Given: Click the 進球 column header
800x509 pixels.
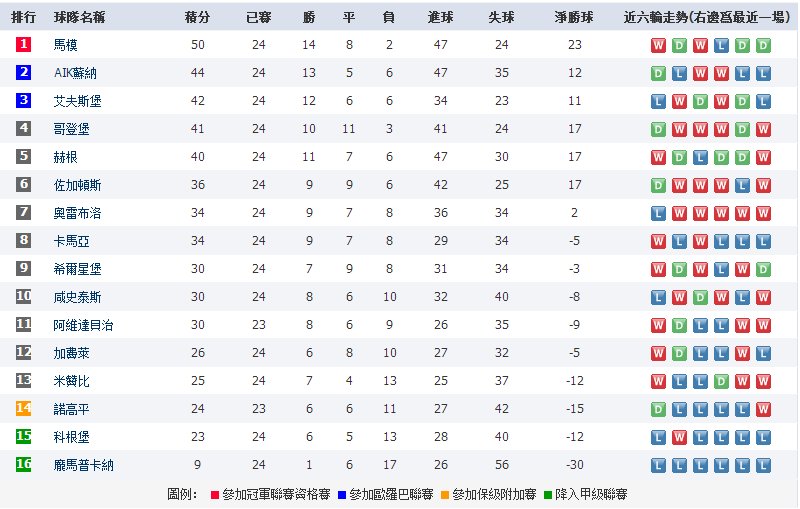Looking at the screenshot, I should (x=440, y=18).
